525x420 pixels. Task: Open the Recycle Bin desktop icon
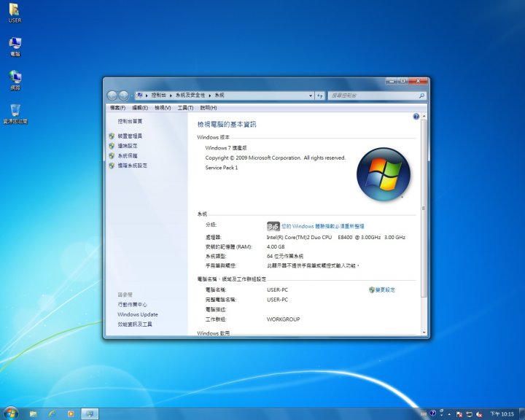coord(15,114)
